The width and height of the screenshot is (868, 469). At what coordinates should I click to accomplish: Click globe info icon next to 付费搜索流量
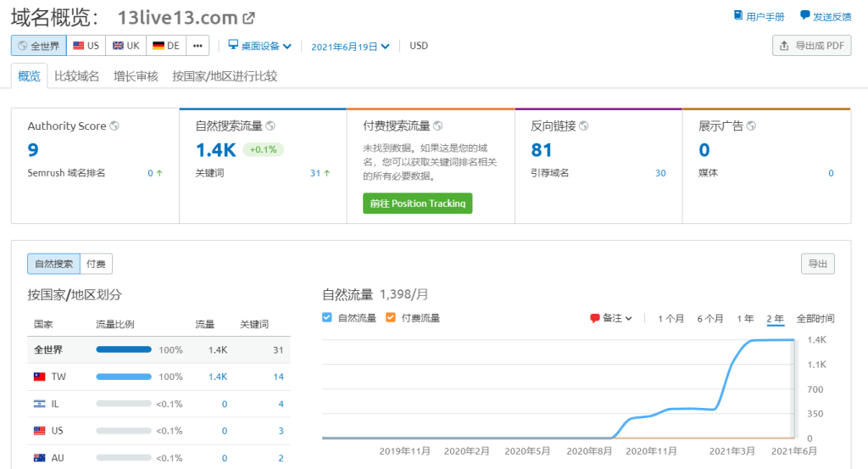point(438,126)
